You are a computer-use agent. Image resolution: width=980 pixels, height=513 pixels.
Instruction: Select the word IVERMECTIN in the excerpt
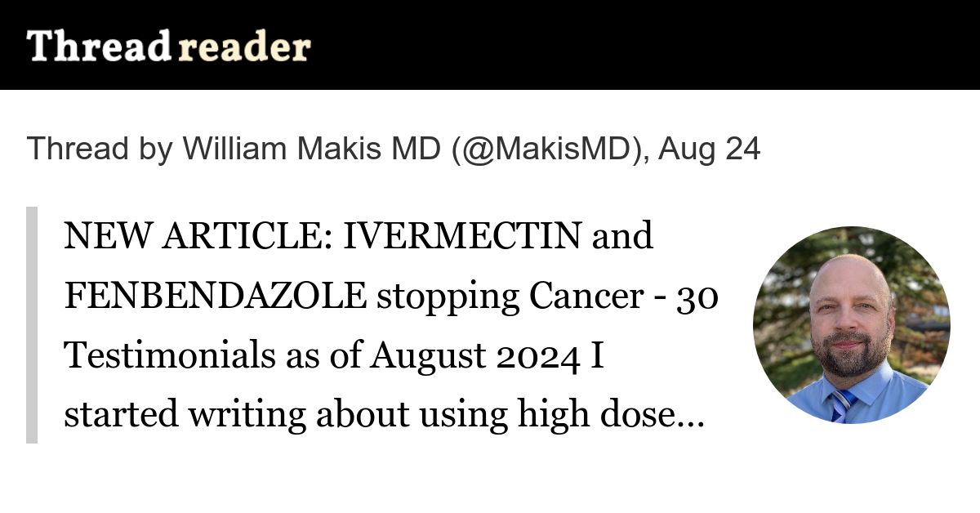point(461,237)
